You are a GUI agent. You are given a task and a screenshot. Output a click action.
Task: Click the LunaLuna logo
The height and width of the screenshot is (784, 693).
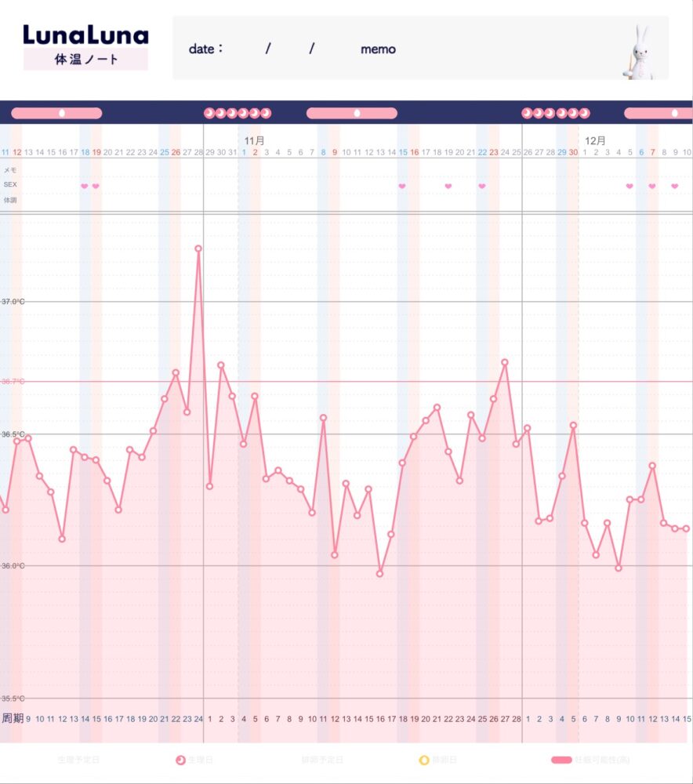85,35
